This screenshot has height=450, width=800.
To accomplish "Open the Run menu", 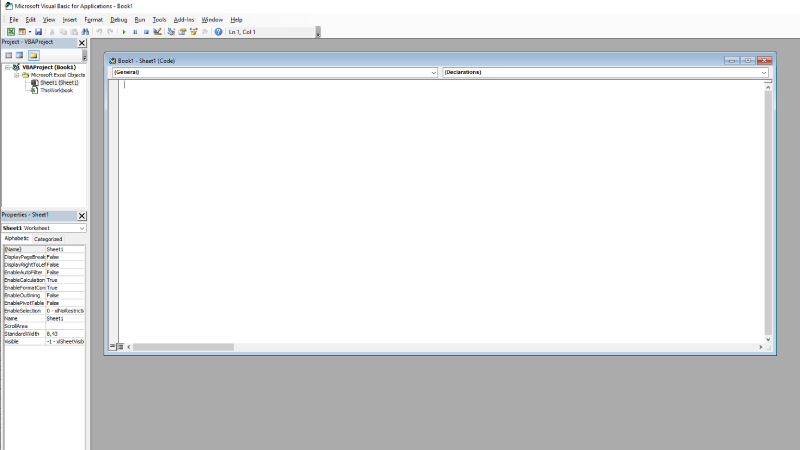I will tap(140, 19).
